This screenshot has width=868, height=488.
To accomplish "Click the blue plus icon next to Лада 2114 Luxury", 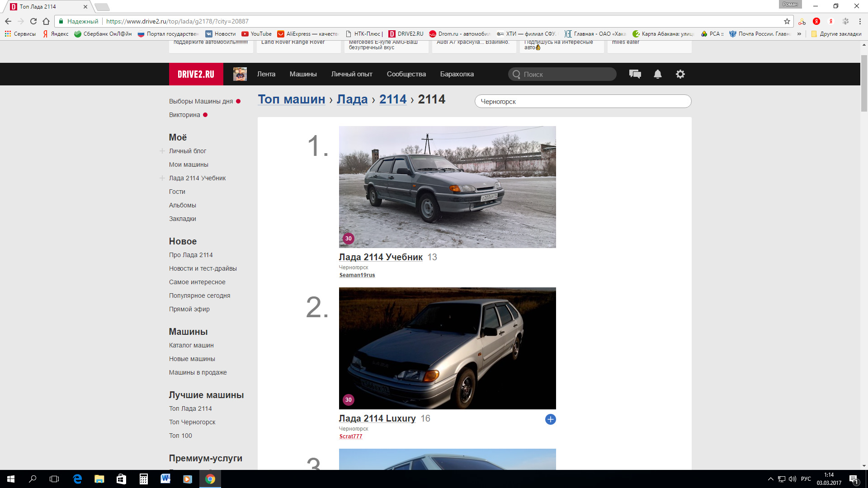I will pos(550,419).
